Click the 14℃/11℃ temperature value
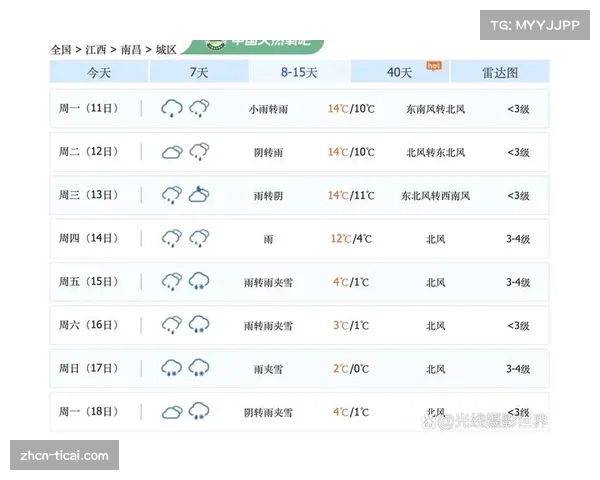 pyautogui.click(x=351, y=196)
